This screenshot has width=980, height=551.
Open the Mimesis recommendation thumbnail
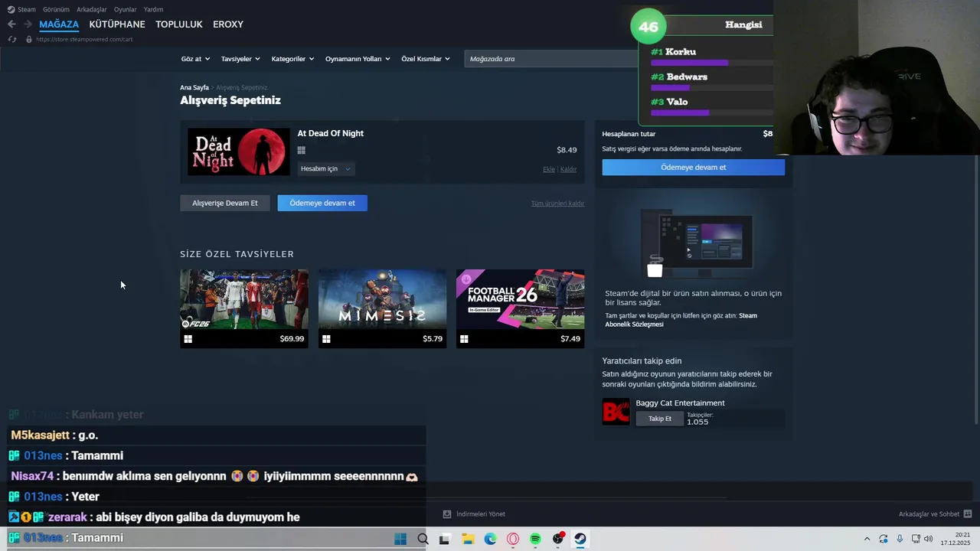(382, 299)
